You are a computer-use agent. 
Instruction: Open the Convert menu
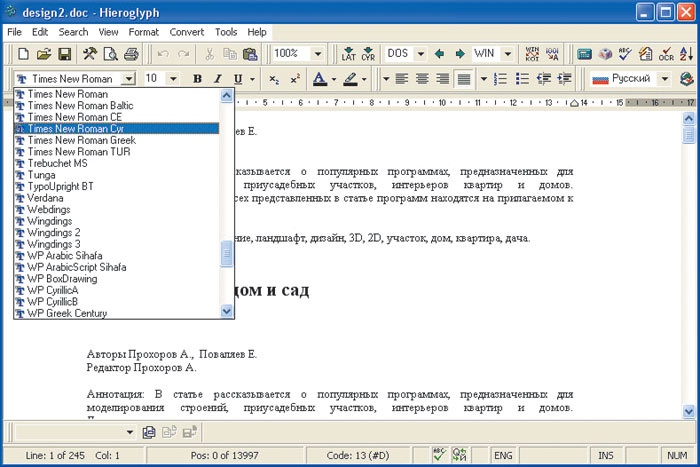[187, 32]
